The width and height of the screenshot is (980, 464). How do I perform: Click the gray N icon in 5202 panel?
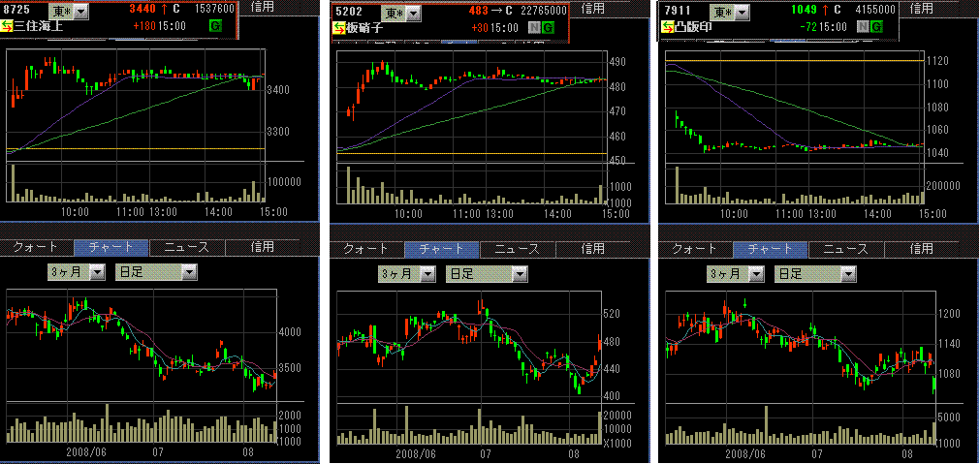(534, 27)
